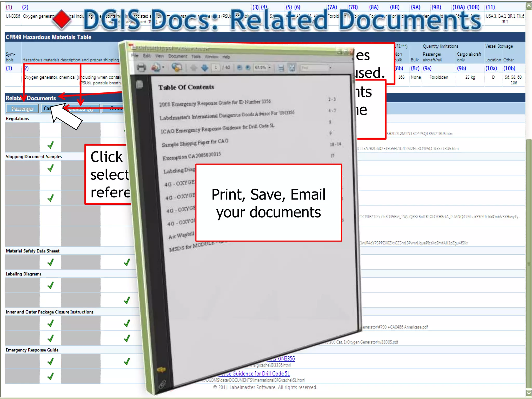Viewport: 532px width, 399px height.
Task: Click column link (5) in top header row
Action: pyautogui.click(x=289, y=7)
